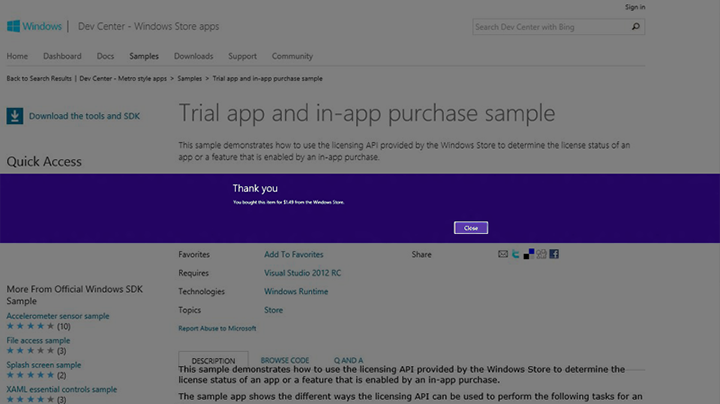720x404 pixels.
Task: Open Splash screen sample link
Action: coord(44,365)
